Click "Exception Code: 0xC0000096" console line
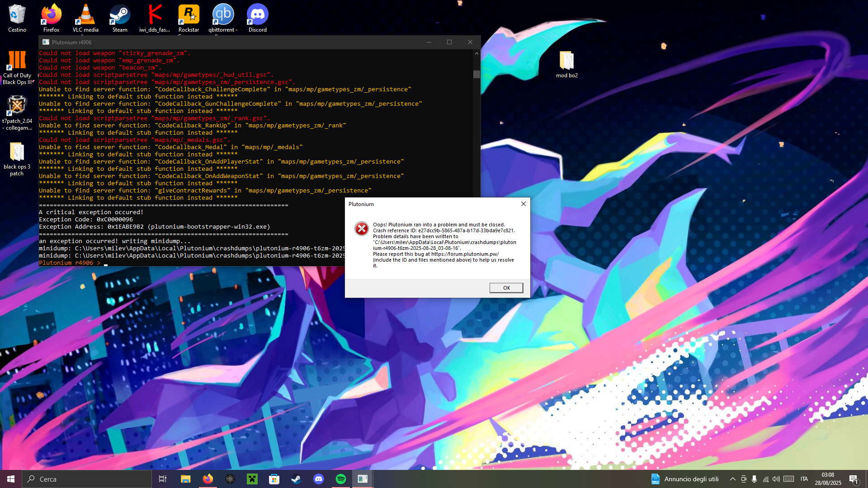868x488 pixels. click(x=86, y=220)
